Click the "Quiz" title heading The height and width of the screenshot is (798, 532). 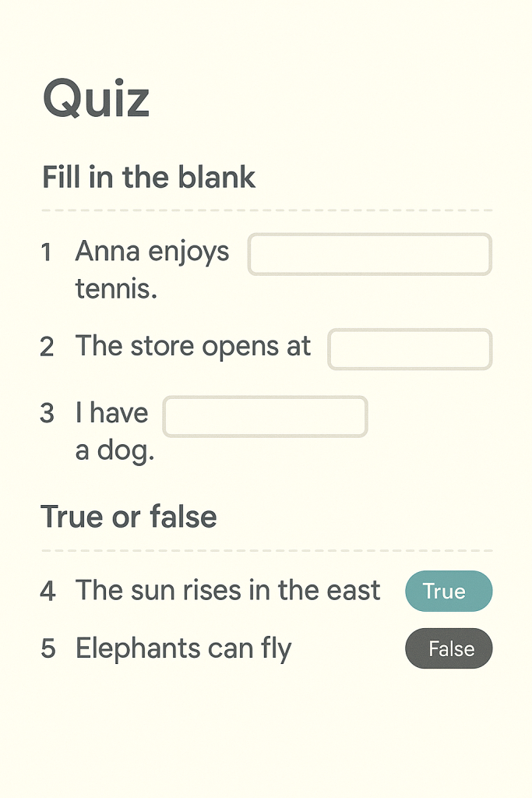point(96,98)
